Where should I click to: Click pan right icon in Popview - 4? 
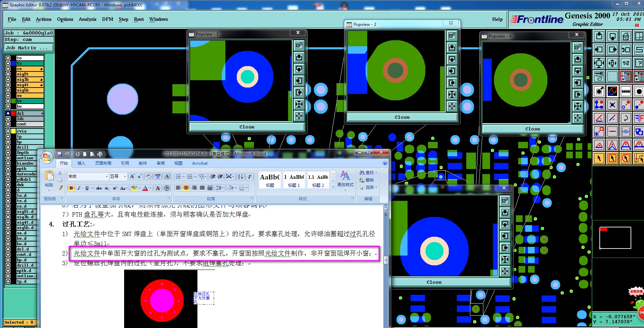pyautogui.click(x=578, y=95)
